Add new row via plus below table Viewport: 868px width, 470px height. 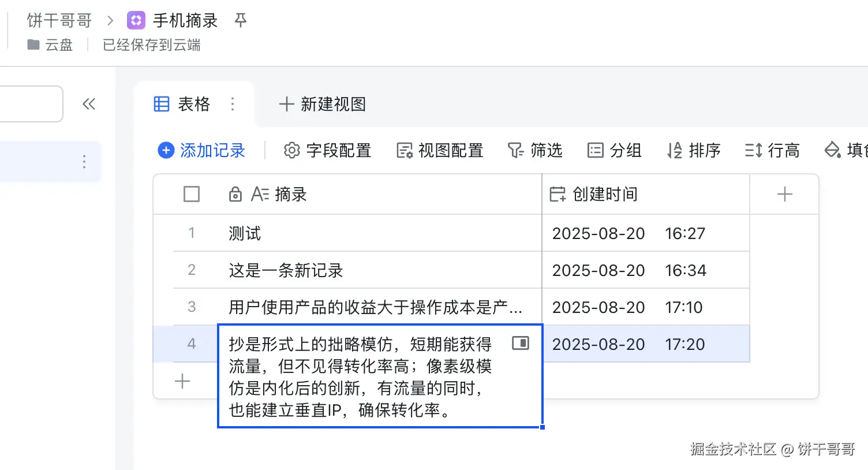coord(182,381)
